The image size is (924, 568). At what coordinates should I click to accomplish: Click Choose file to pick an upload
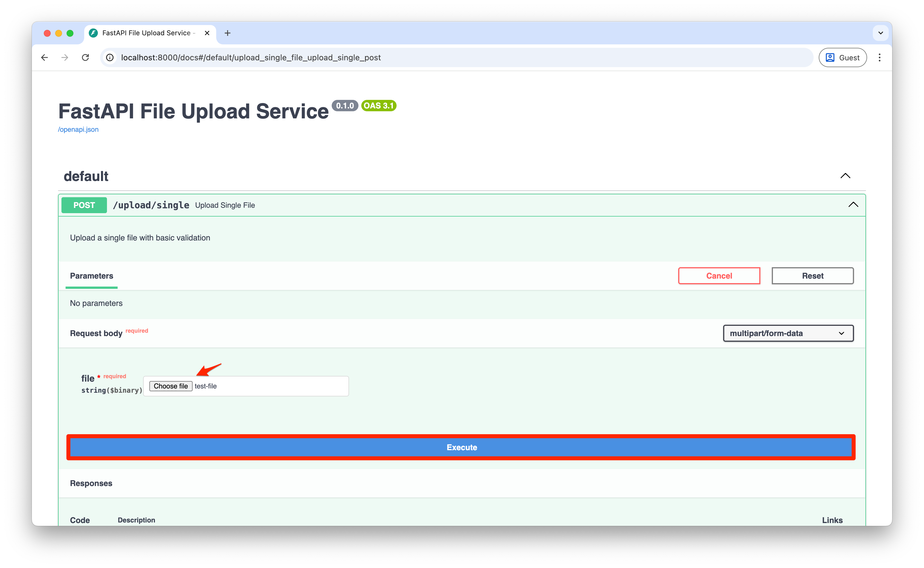pos(170,386)
